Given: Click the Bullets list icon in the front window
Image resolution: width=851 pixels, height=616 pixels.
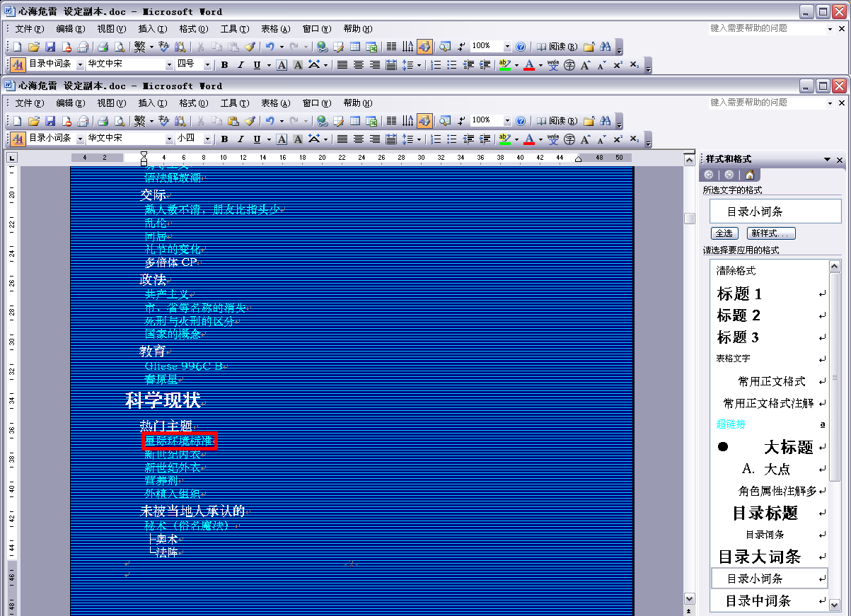Looking at the screenshot, I should point(452,139).
